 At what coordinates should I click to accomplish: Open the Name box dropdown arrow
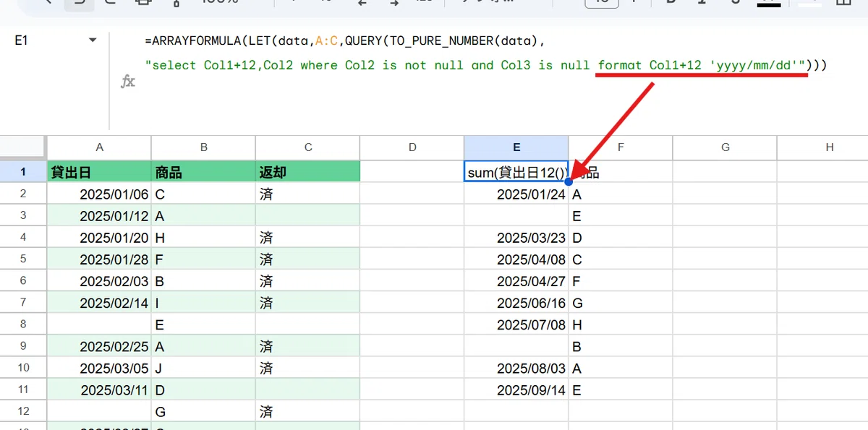[x=93, y=41]
